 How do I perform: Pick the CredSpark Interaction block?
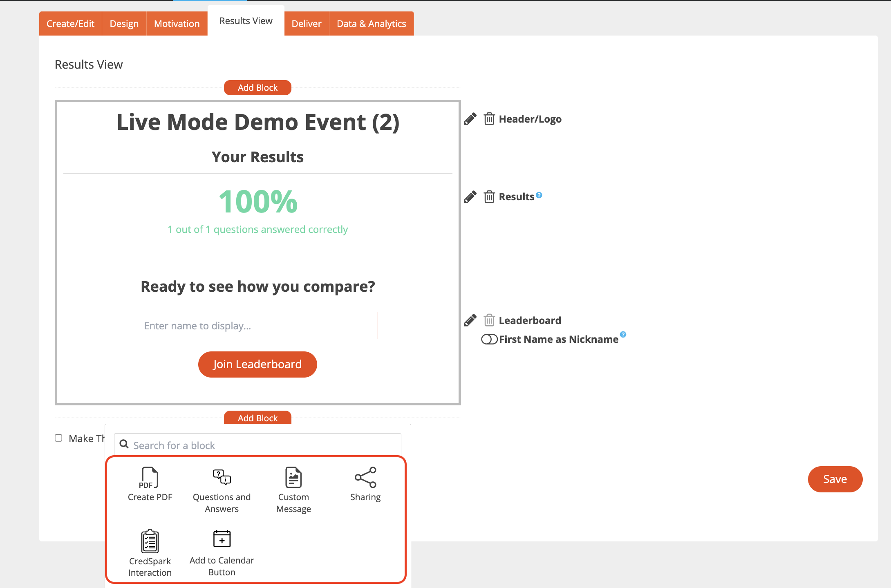(150, 541)
